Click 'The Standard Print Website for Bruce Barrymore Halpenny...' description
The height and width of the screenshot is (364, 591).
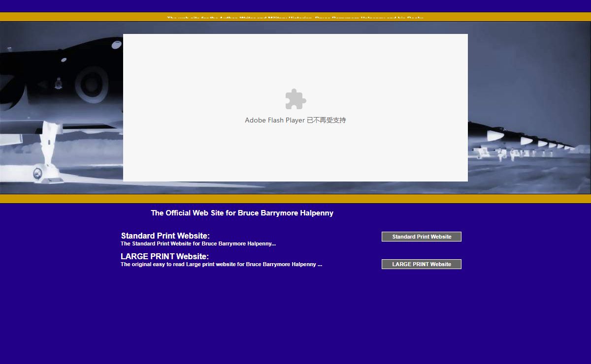[198, 243]
